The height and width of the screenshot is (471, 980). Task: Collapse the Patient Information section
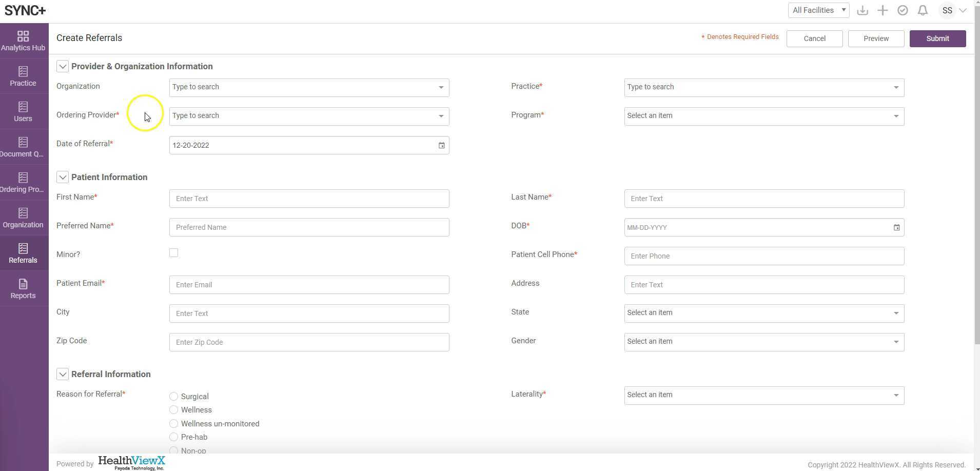coord(63,178)
